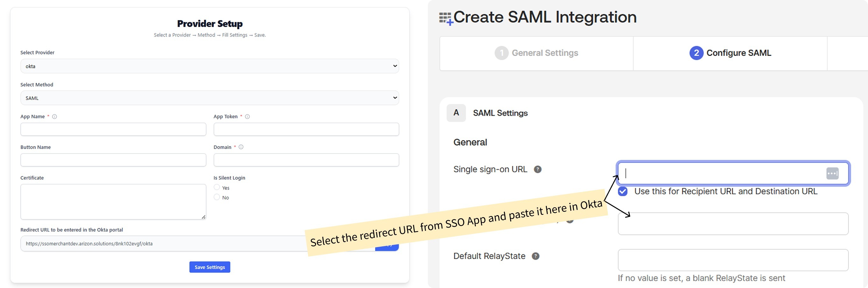Click inside the Certificate text area

tap(113, 202)
